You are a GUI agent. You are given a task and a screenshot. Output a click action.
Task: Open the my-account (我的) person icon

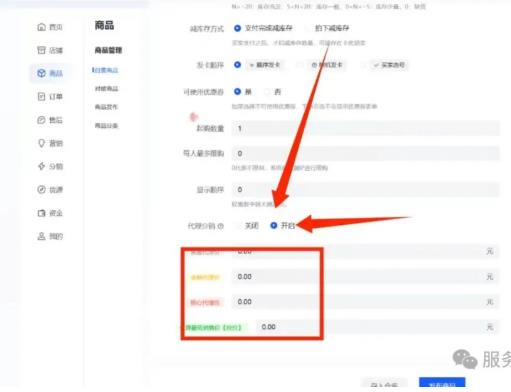point(41,236)
